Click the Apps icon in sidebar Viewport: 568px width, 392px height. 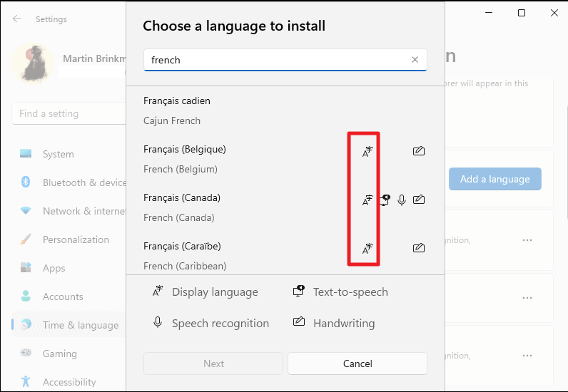pyautogui.click(x=26, y=267)
